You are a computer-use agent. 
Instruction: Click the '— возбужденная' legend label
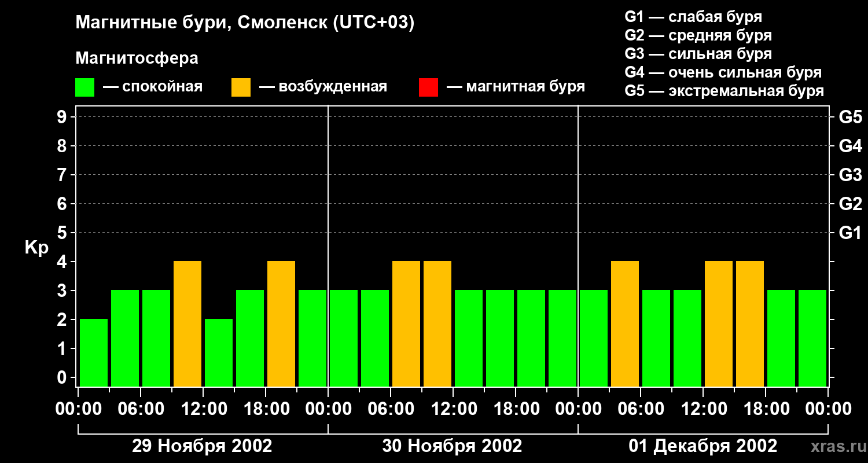click(x=323, y=87)
